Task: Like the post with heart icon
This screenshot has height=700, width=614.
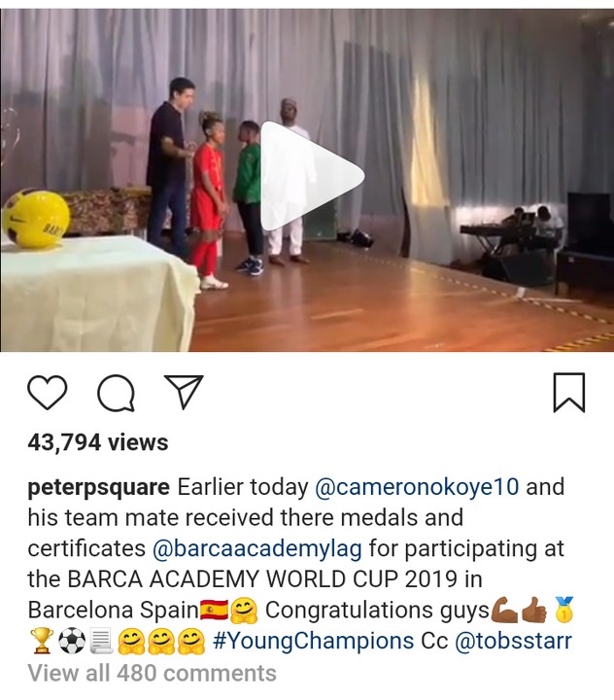Action: 48,393
